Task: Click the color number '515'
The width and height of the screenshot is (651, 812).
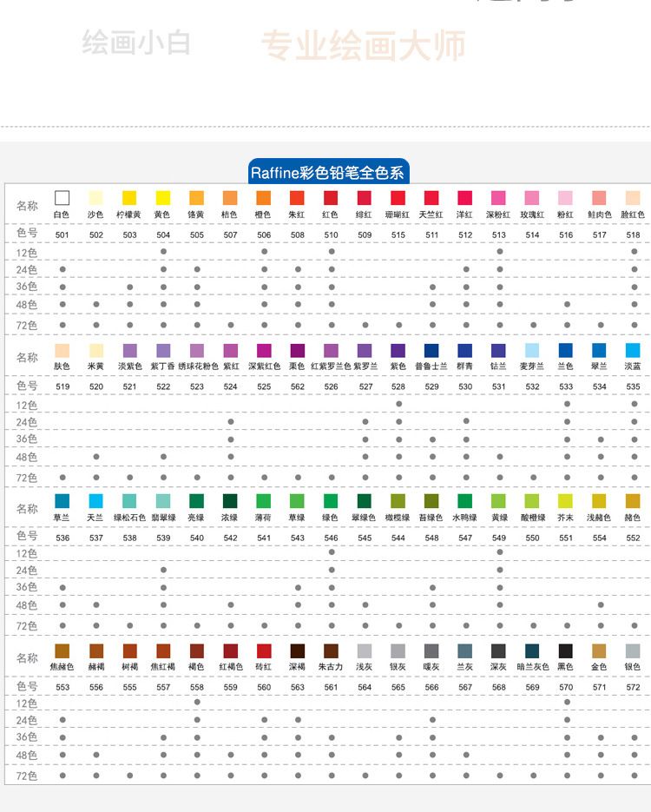Action: (x=398, y=234)
